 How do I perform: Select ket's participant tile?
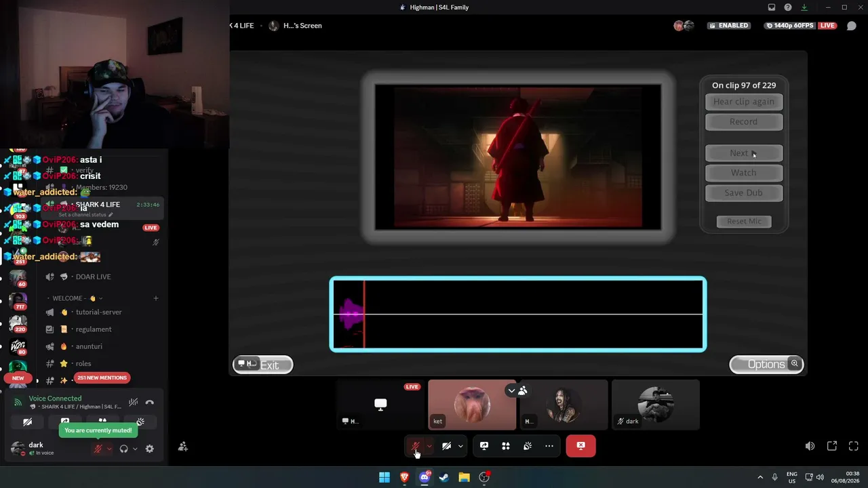(x=472, y=405)
